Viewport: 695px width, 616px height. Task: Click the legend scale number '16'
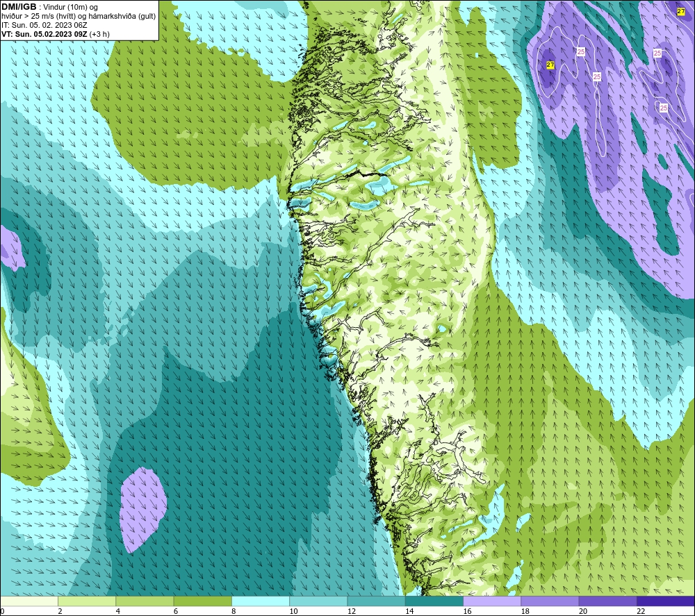point(467,611)
